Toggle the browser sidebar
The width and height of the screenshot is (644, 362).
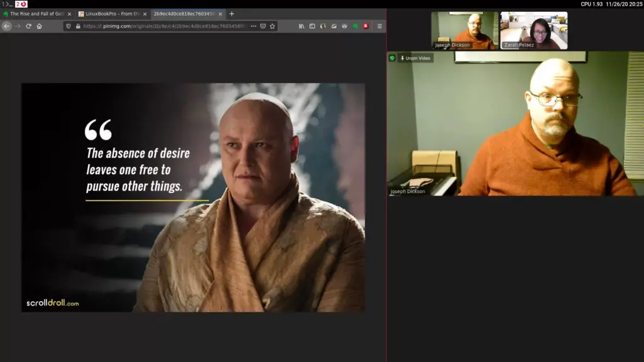312,26
